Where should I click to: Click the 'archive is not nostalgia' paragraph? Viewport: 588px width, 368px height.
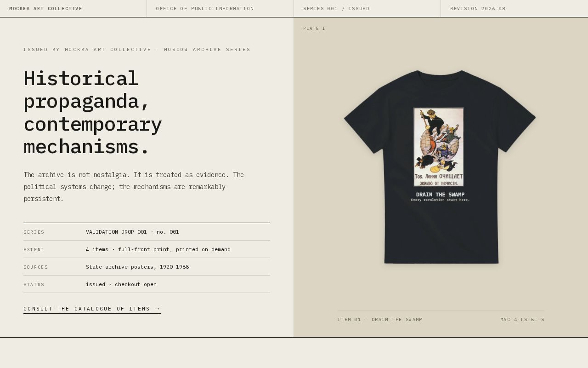[x=134, y=187]
